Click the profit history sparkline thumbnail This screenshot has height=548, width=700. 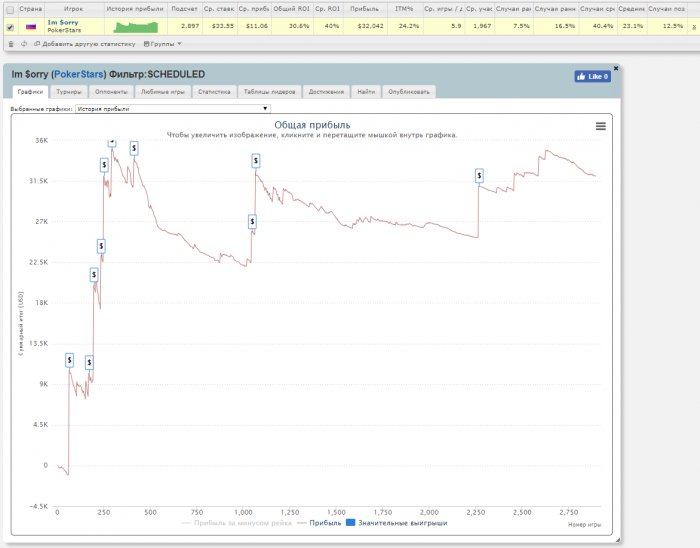(135, 26)
